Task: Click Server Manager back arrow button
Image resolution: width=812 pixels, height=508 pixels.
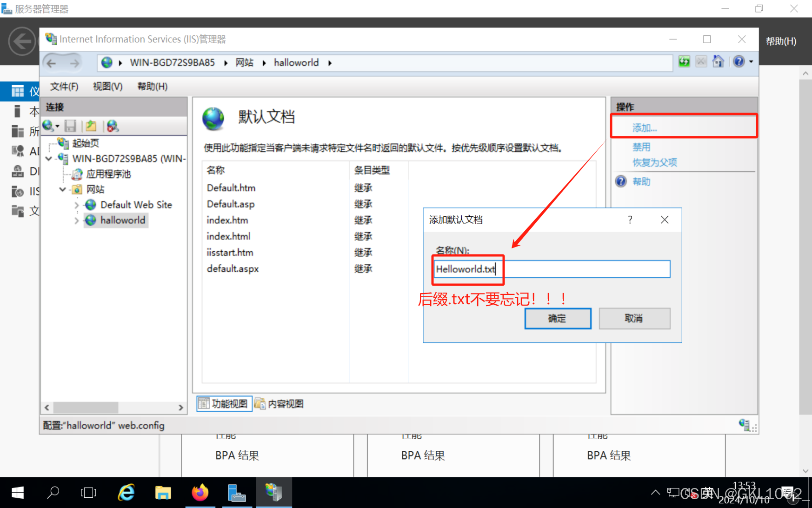Action: click(22, 41)
